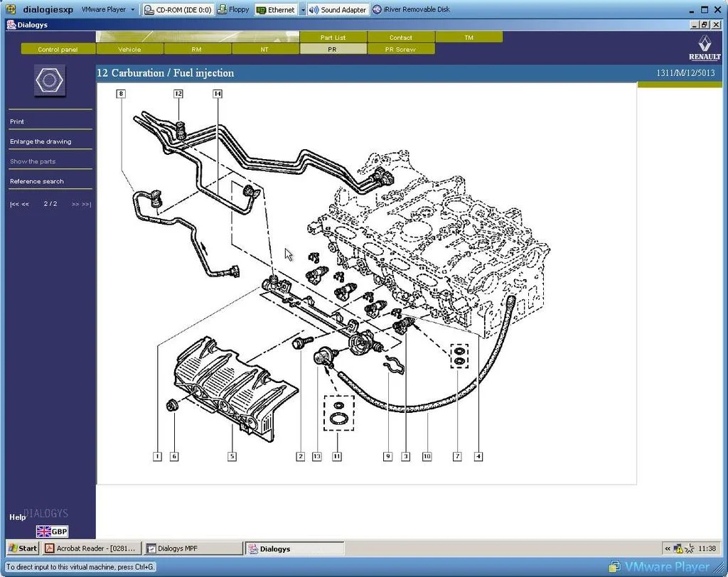The height and width of the screenshot is (577, 728).
Task: Toggle the Ethernet device button
Action: click(276, 10)
